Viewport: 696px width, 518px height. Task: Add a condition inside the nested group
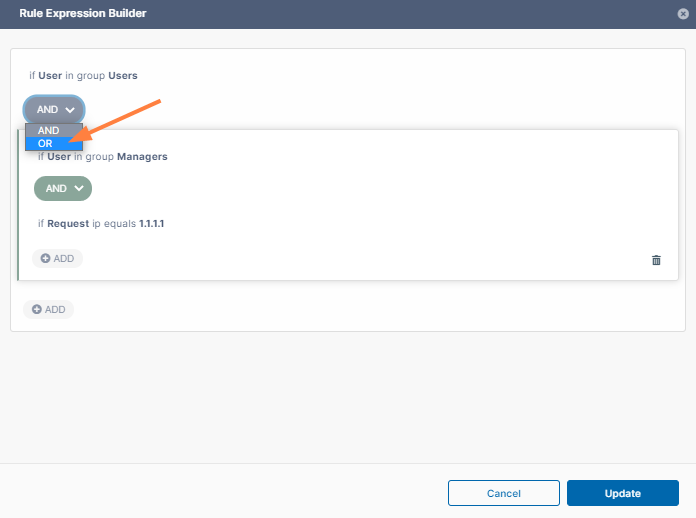[57, 259]
